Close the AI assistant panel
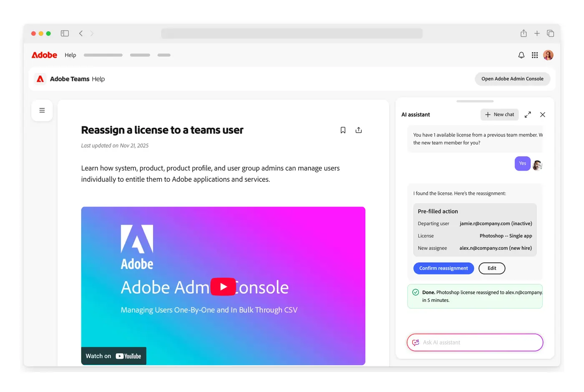The image size is (584, 392). point(543,115)
